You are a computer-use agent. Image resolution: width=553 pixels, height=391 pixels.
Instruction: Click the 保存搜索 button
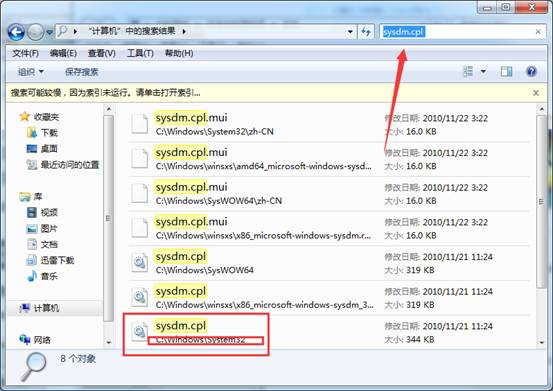pos(81,72)
